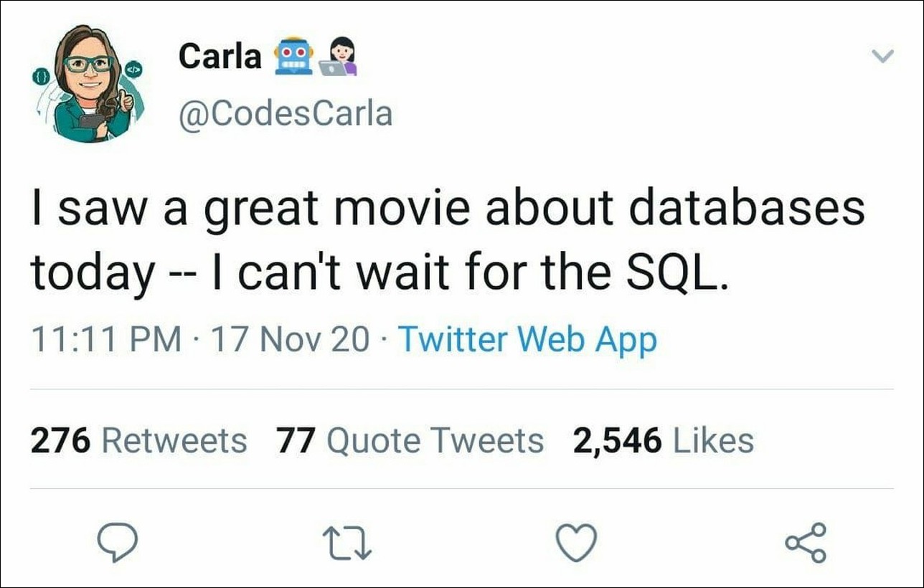Click the 11:11 PM timestamp
The height and width of the screenshot is (588, 924).
[105, 339]
